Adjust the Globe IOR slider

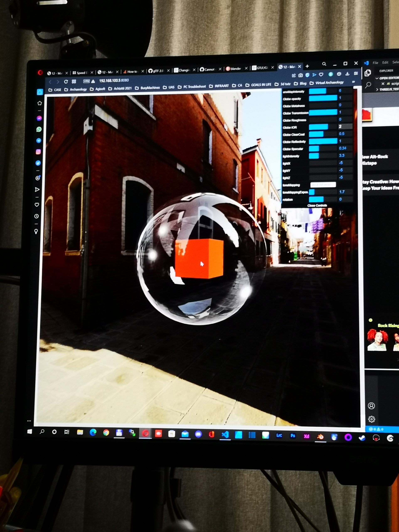click(323, 127)
